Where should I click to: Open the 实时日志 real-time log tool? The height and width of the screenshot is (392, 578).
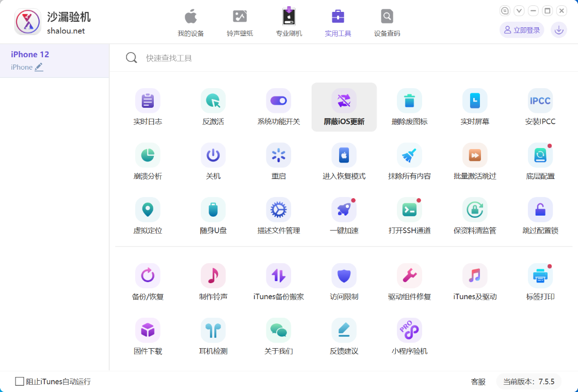pyautogui.click(x=148, y=101)
